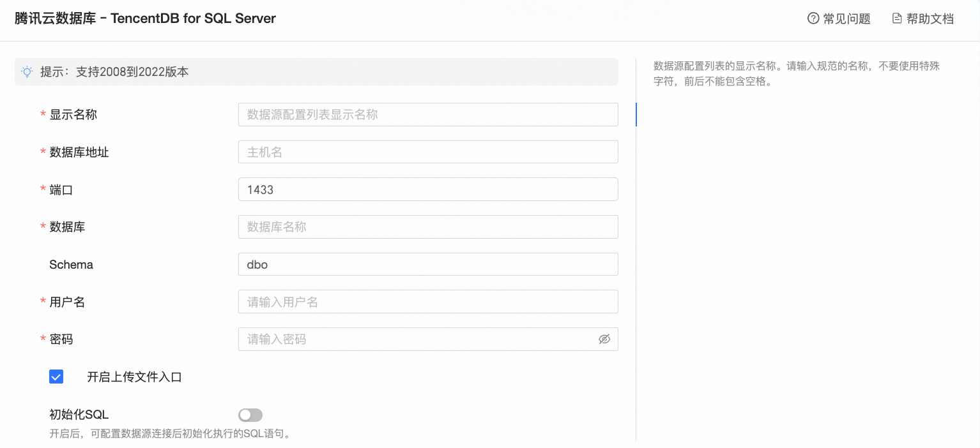Image resolution: width=980 pixels, height=448 pixels.
Task: Focus the 显示名称 input field
Action: 428,115
